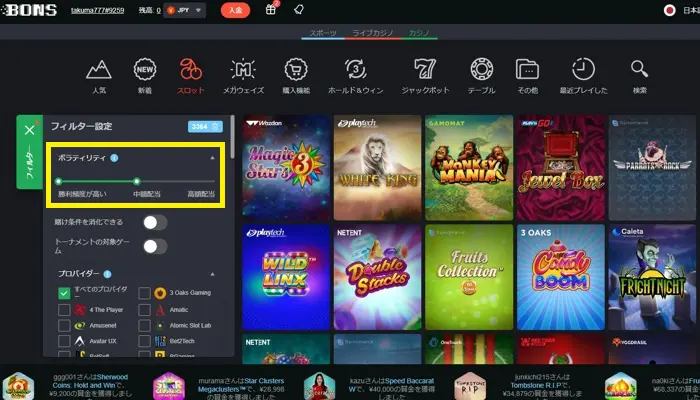This screenshot has height=400, width=700.
Task: Open the Jackpot (ジャックポット) category icon
Action: [x=426, y=69]
